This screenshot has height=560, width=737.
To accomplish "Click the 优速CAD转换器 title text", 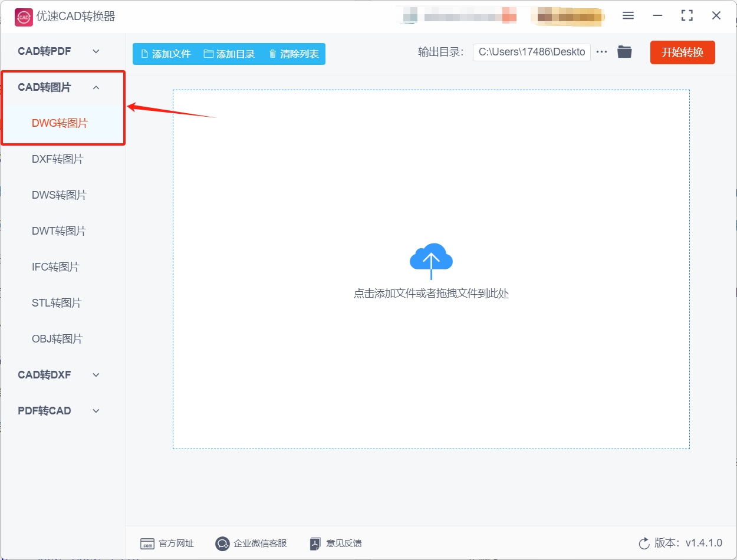I will 75,17.
